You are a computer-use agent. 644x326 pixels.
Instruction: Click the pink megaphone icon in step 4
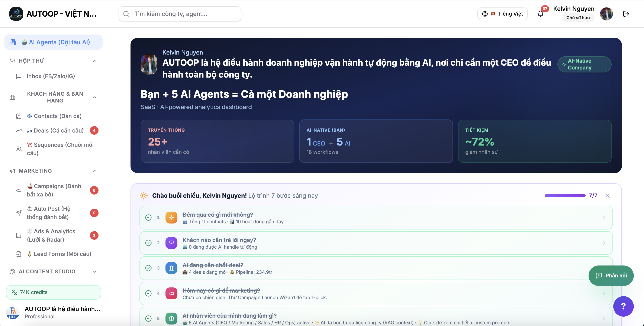[x=171, y=293]
